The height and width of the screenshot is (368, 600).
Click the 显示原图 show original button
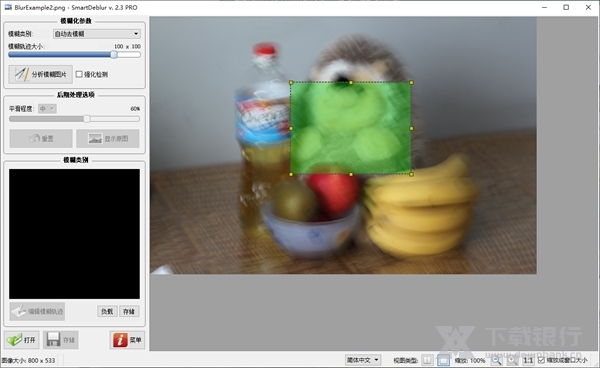tap(108, 138)
